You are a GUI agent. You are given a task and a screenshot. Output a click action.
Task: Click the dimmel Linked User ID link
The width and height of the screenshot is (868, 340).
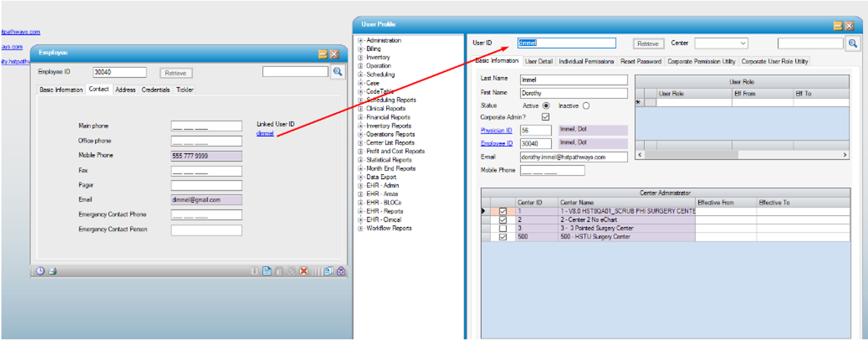tap(265, 133)
